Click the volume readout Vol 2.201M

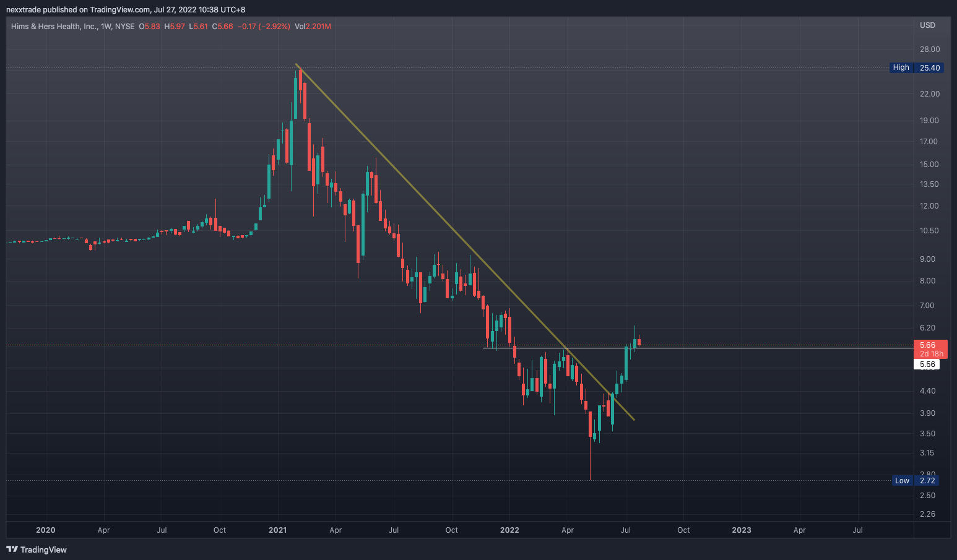[x=313, y=27]
